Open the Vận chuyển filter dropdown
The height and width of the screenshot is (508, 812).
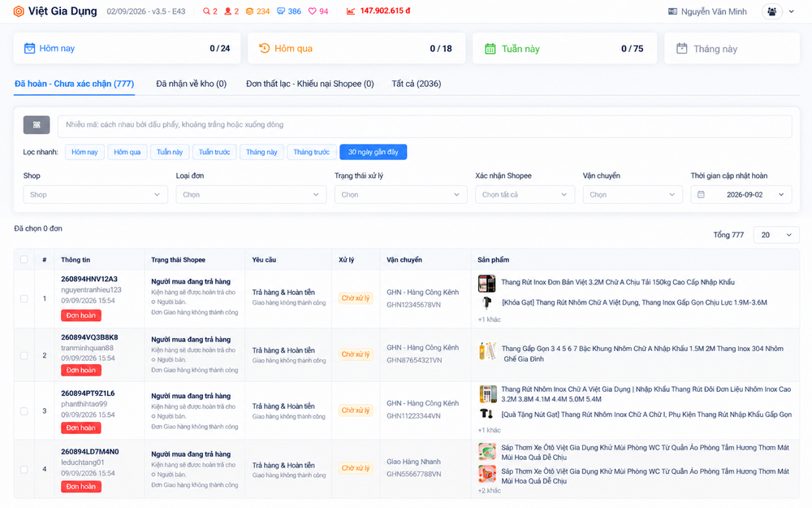tap(633, 194)
